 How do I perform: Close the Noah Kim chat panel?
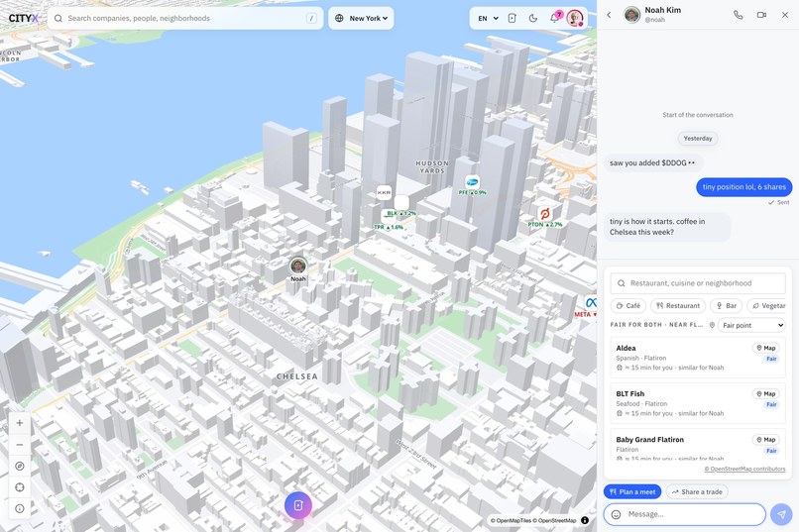(x=785, y=15)
